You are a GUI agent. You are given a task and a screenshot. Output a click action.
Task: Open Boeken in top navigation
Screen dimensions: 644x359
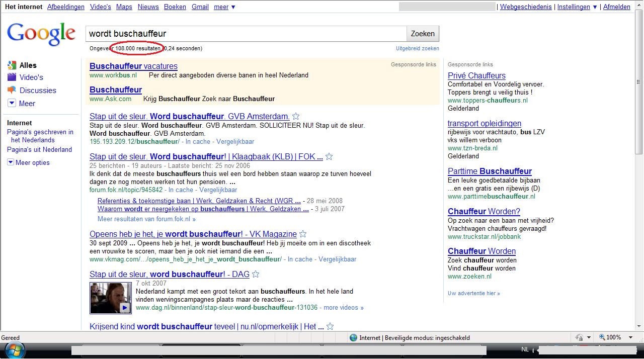click(x=175, y=7)
